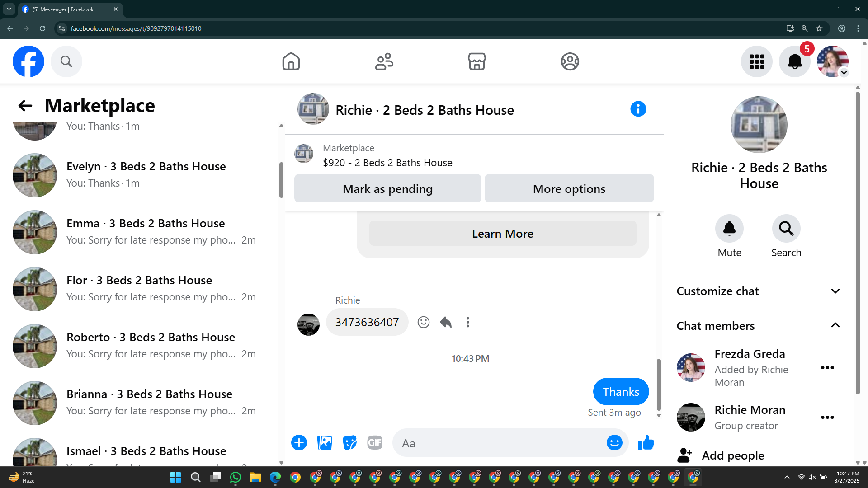Click the conversation list scrollbar thumb
Image resolution: width=868 pixels, height=488 pixels.
tap(281, 180)
